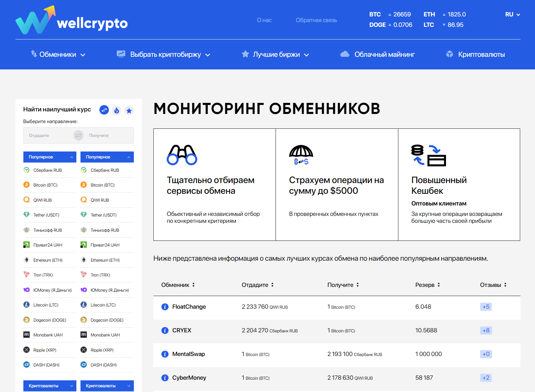The image size is (535, 392).
Task: Select Litecoin (LTC) in the receive column
Action: [107, 305]
